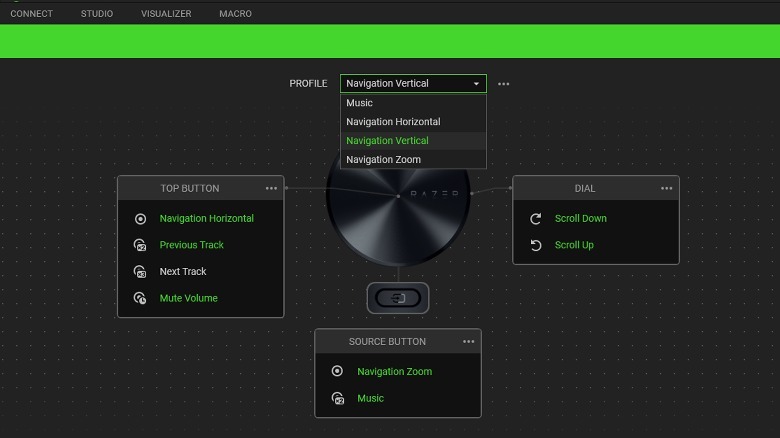This screenshot has height=438, width=780.
Task: Collapse the Profile dropdown via its arrow
Action: tap(476, 84)
